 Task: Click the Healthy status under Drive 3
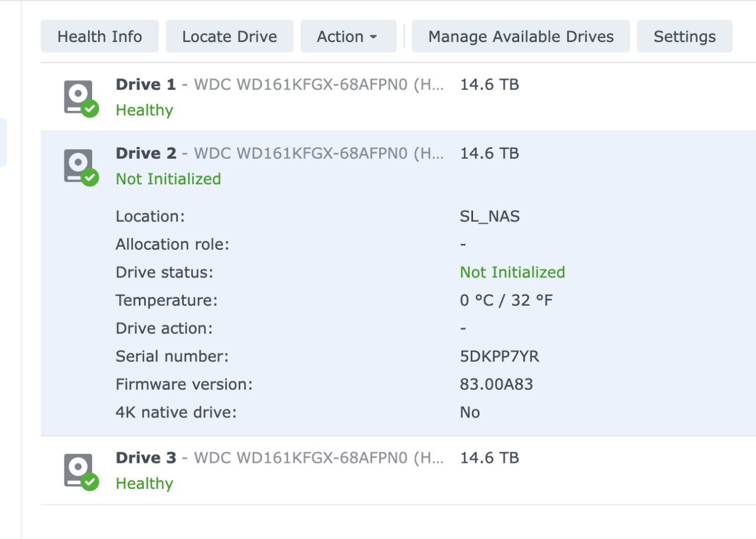pyautogui.click(x=144, y=484)
